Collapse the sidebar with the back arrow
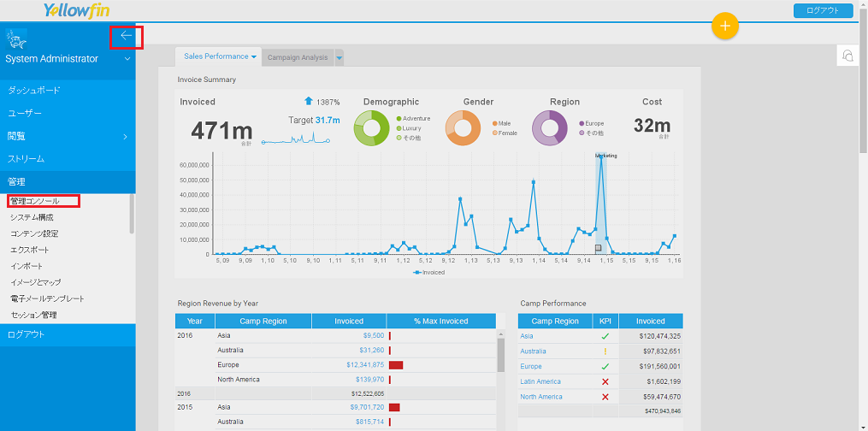 tap(127, 36)
